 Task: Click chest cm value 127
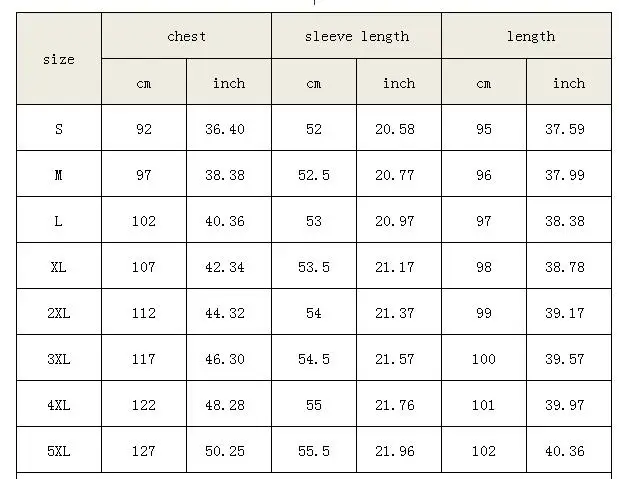point(144,450)
